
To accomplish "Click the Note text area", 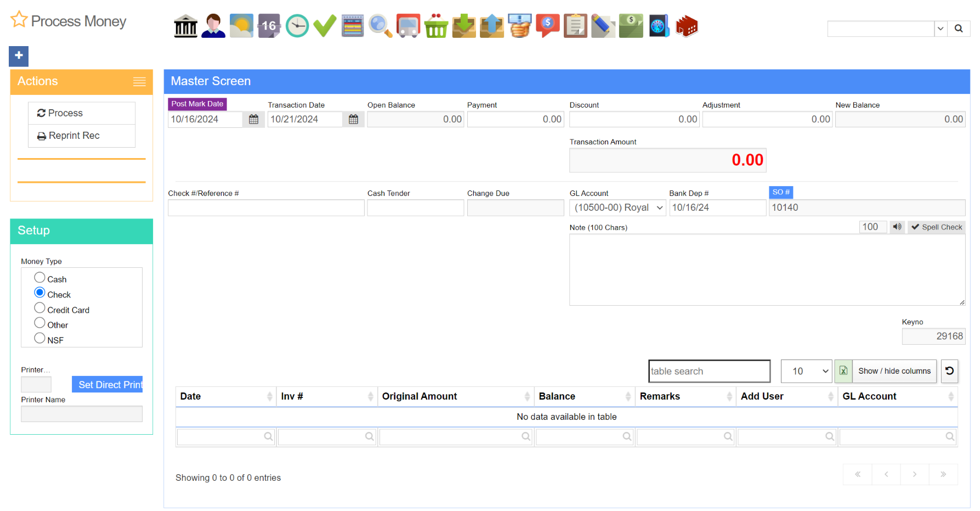I will tap(767, 270).
